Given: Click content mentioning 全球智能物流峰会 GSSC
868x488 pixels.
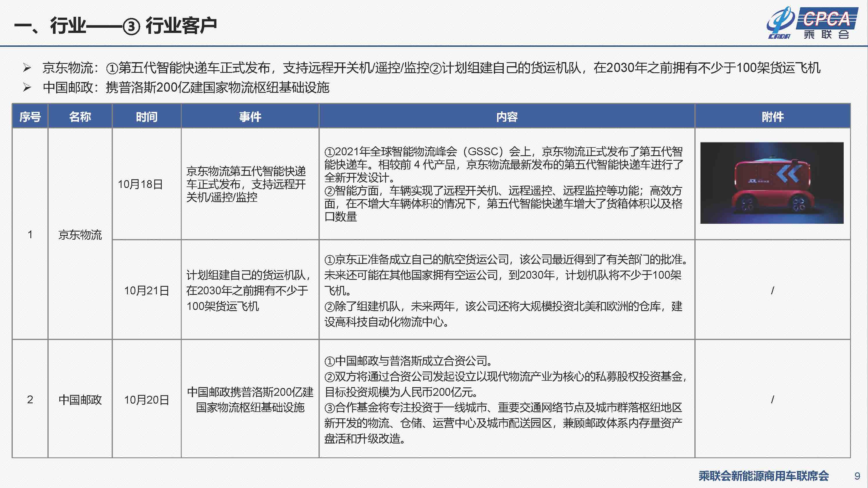Looking at the screenshot, I should pyautogui.click(x=504, y=184).
